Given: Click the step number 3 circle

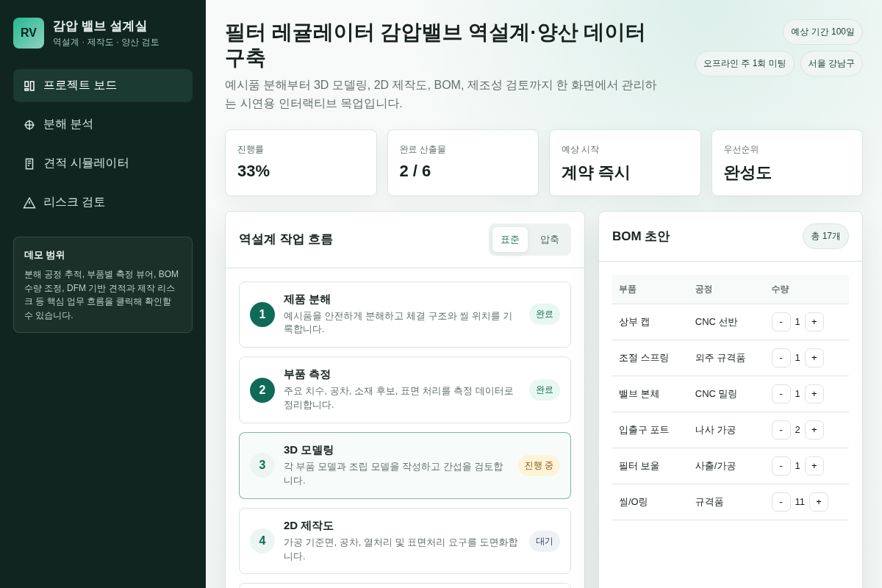Looking at the screenshot, I should (262, 465).
